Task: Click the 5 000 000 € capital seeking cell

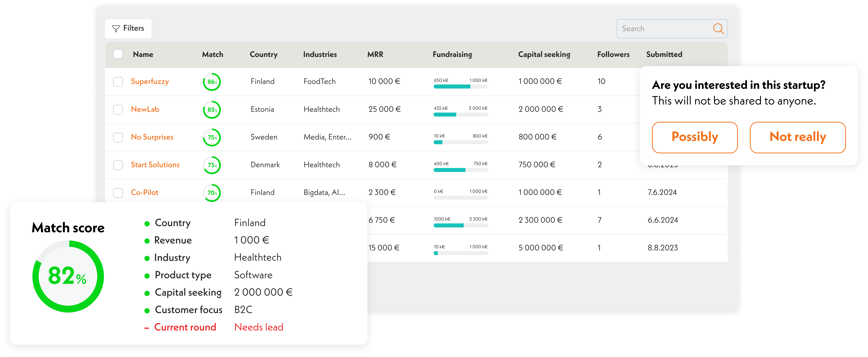Action: click(541, 248)
